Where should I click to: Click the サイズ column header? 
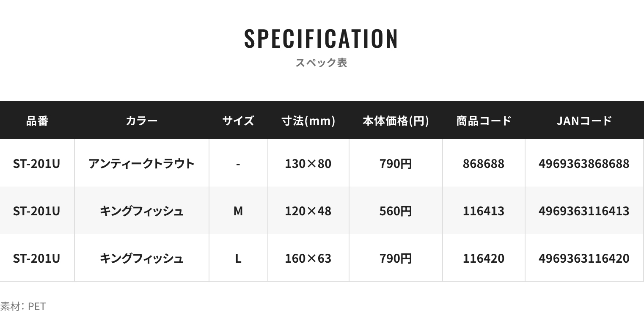pos(238,121)
